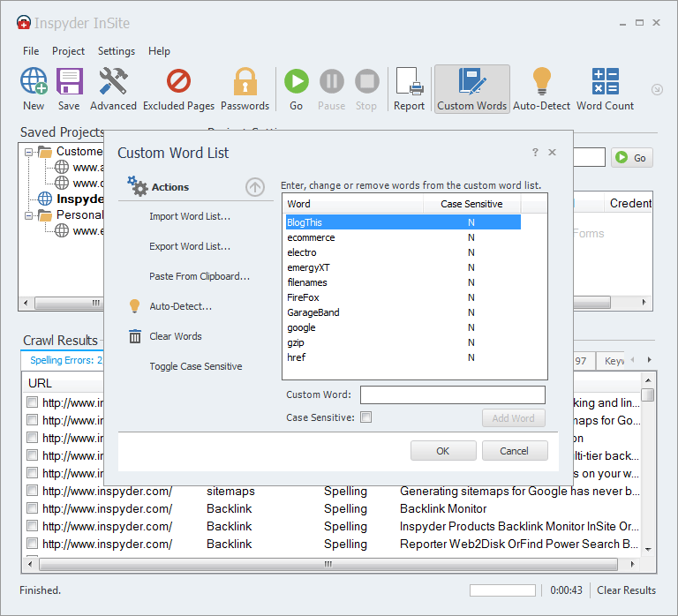Image resolution: width=678 pixels, height=616 pixels.
Task: Click the Custom Words toolbar icon
Action: click(x=471, y=81)
